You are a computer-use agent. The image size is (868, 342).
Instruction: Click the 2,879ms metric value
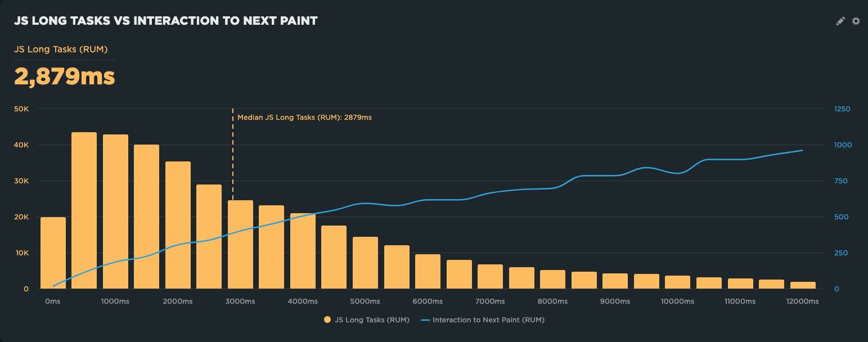pos(64,75)
